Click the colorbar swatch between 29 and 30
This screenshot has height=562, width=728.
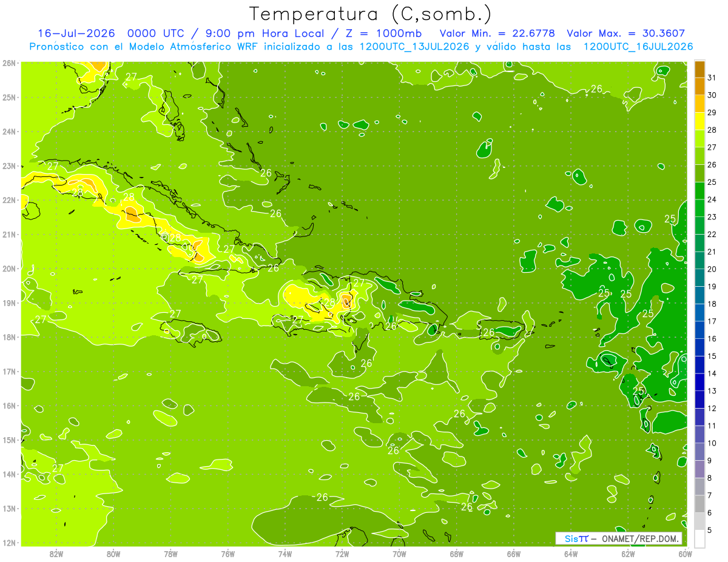pyautogui.click(x=699, y=104)
